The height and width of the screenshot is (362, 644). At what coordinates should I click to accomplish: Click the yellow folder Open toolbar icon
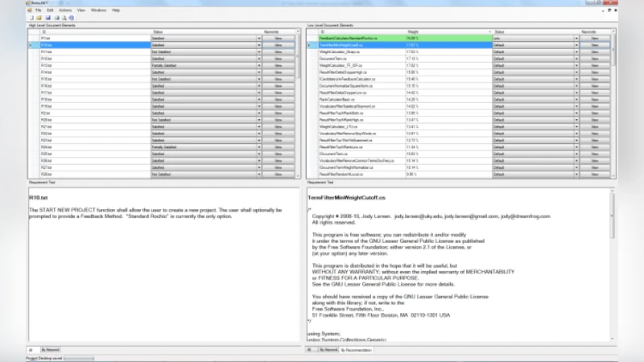click(x=39, y=17)
